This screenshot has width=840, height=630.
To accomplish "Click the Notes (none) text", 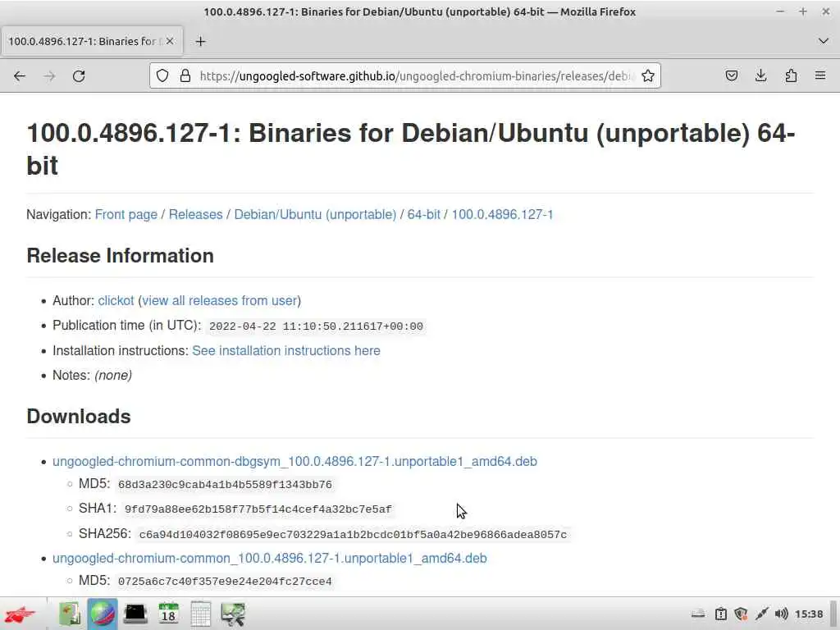I will click(92, 375).
